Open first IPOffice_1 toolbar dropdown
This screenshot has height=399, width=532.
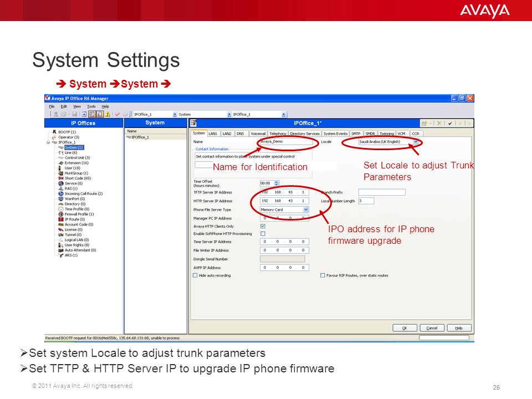[175, 115]
